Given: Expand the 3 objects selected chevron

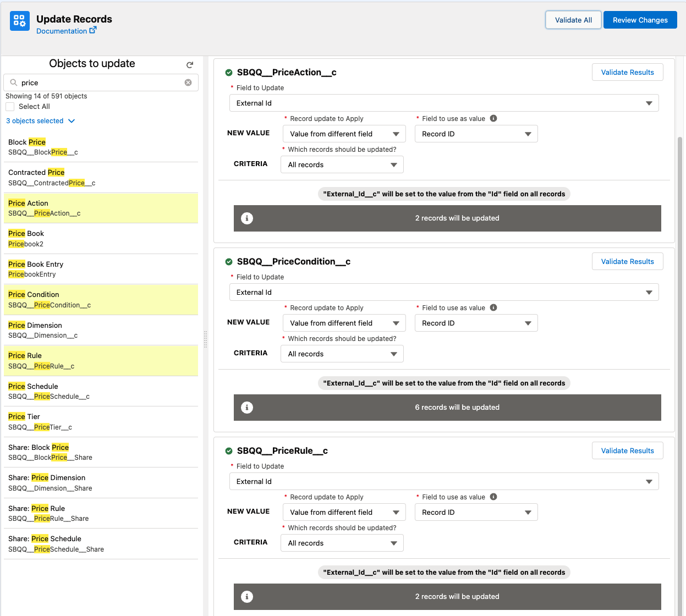Looking at the screenshot, I should pyautogui.click(x=72, y=121).
